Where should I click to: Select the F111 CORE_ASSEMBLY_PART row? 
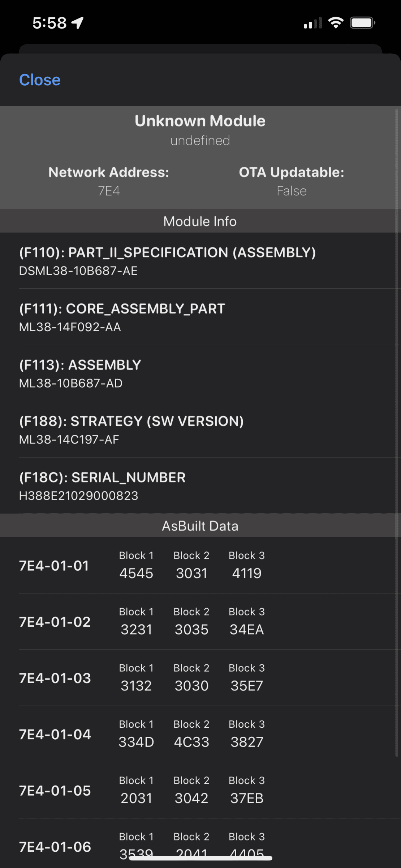click(122, 317)
